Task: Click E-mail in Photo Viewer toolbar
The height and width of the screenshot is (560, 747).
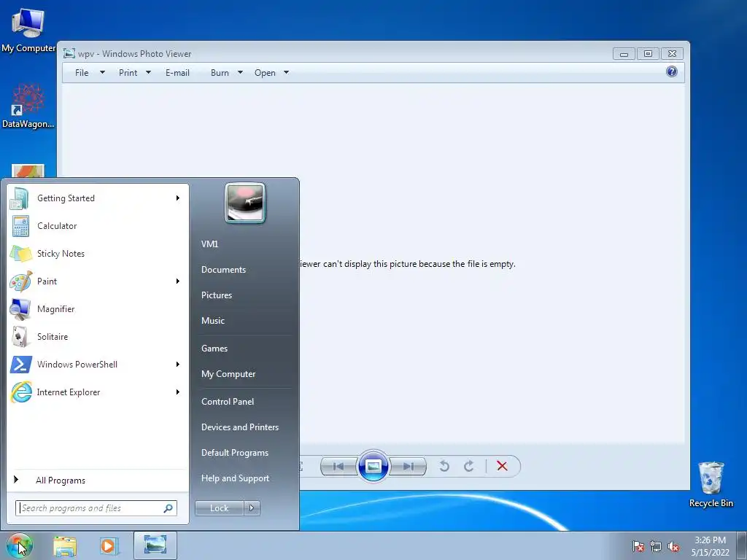Action: [177, 73]
